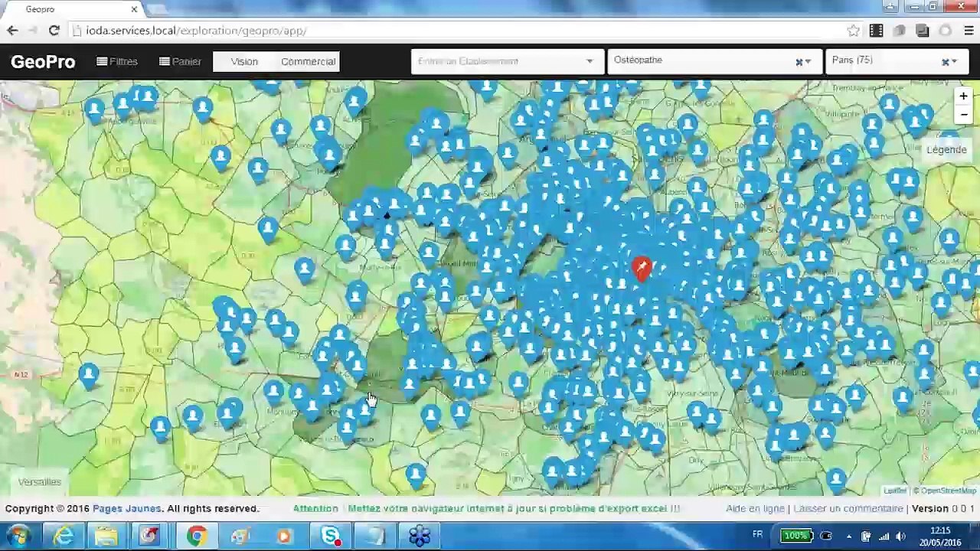Image resolution: width=980 pixels, height=551 pixels.
Task: Click the browser address bar URL
Action: tap(196, 31)
